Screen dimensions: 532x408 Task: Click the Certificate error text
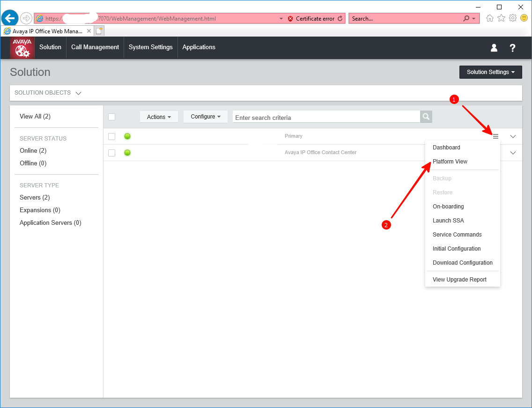[x=315, y=19]
